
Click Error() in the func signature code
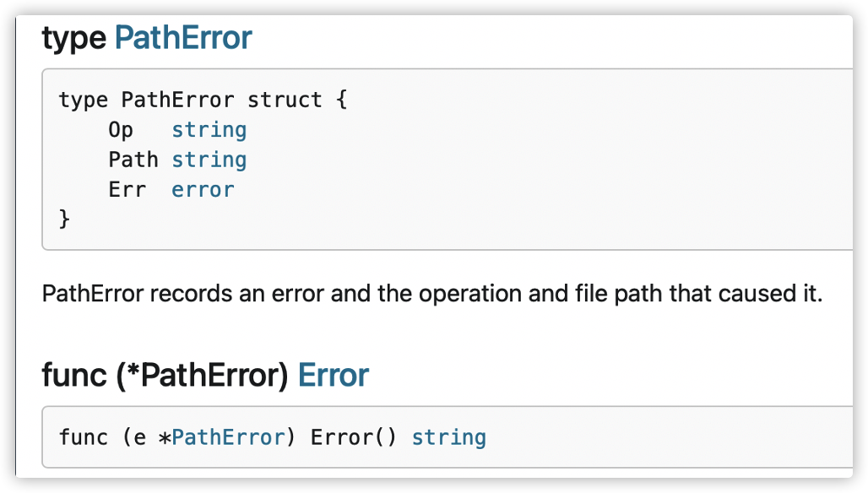(x=353, y=437)
